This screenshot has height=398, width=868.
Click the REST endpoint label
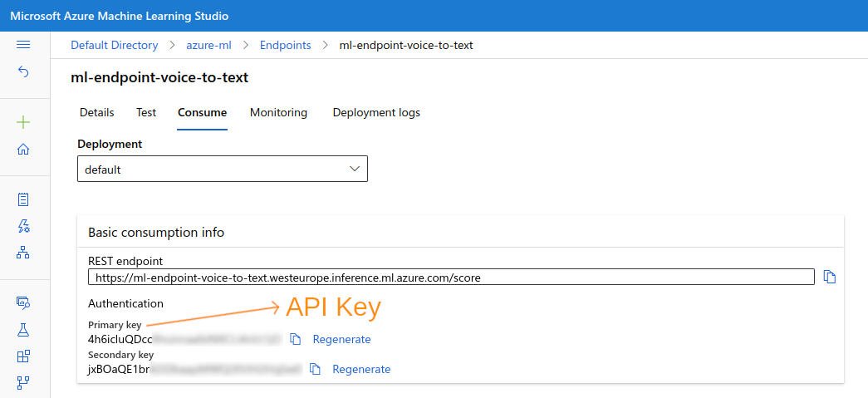coord(125,260)
